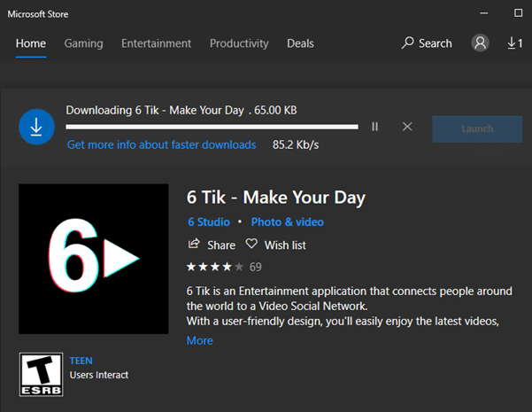Open downloads and updates indicator
532x412 pixels.
(x=514, y=43)
